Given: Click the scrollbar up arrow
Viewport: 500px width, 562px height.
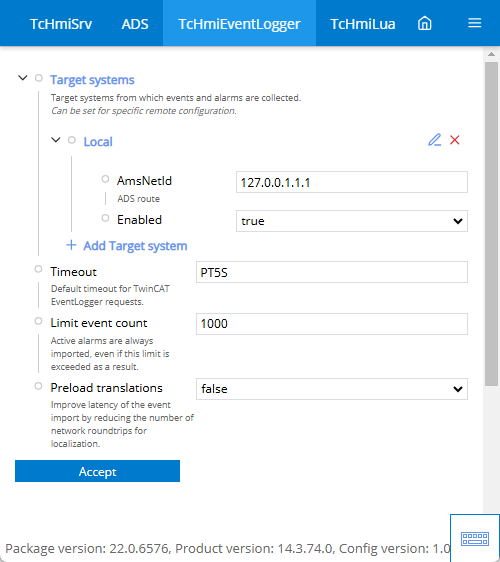Looking at the screenshot, I should 491,54.
